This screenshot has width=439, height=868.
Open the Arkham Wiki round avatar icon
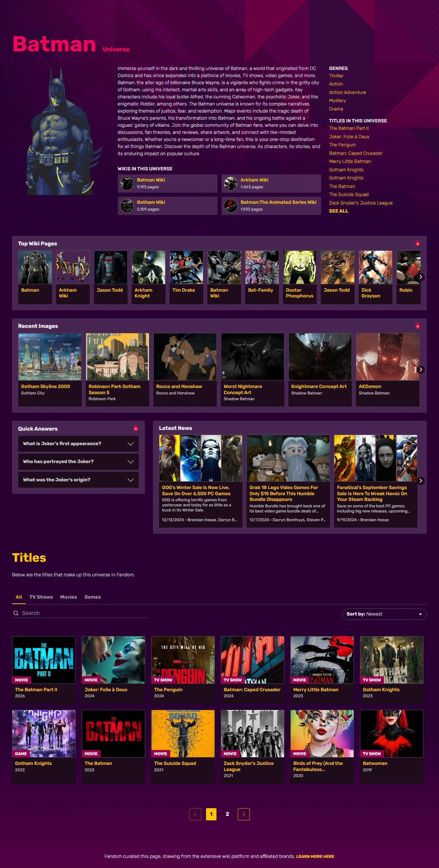[x=231, y=184]
